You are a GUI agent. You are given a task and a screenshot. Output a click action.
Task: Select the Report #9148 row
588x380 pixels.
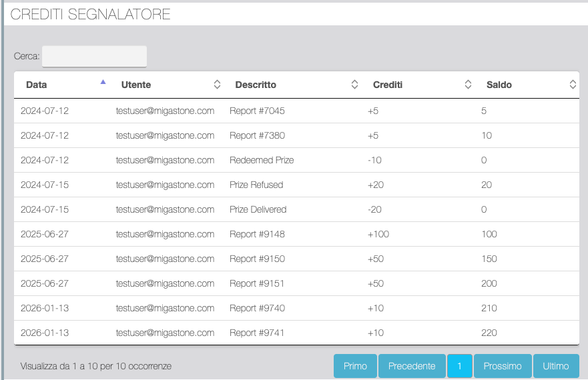click(x=257, y=234)
